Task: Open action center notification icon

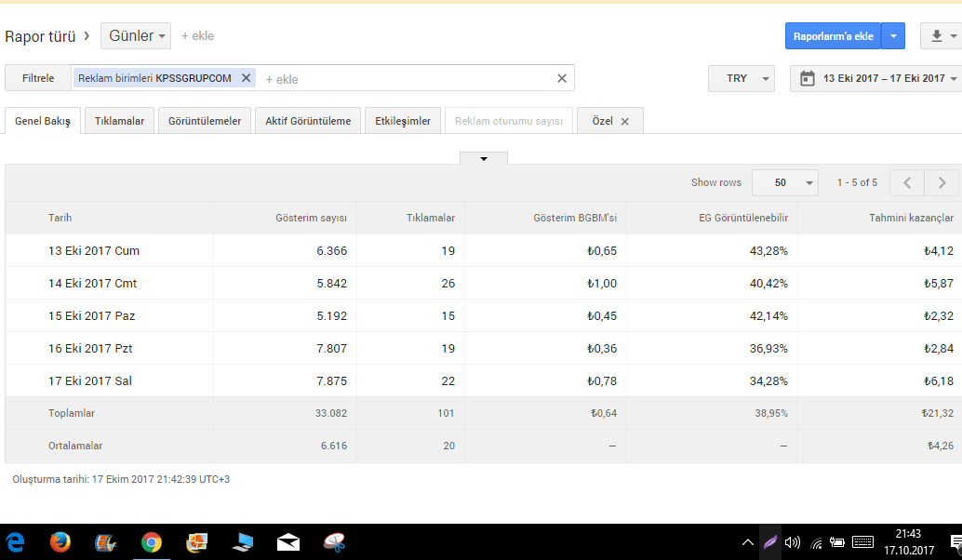Action: (955, 542)
